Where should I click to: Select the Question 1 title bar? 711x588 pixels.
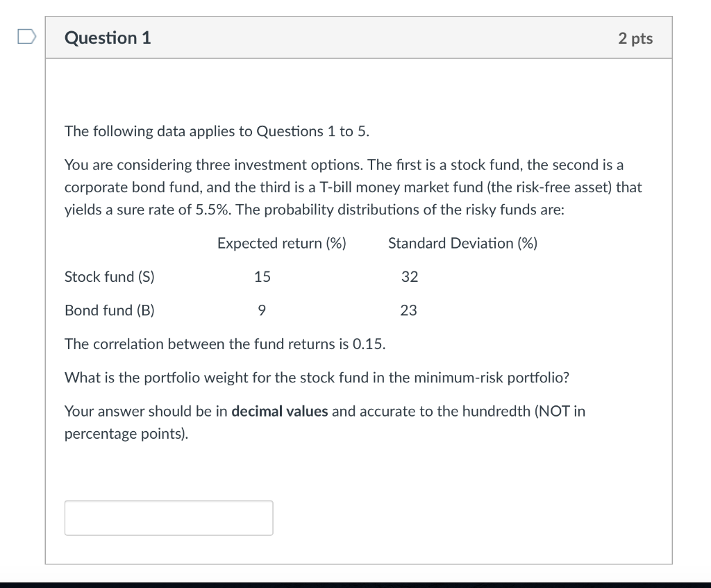pos(107,38)
